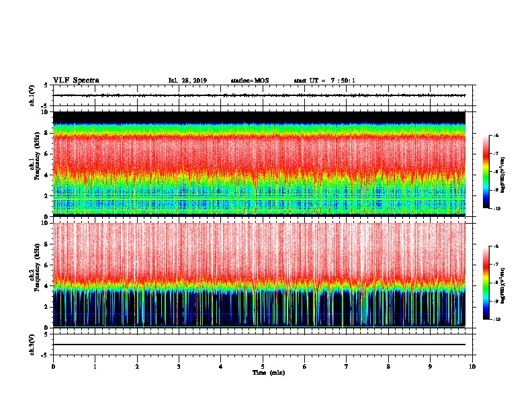Click the "VLF Spectra" title text
532x411 pixels.
(x=76, y=81)
